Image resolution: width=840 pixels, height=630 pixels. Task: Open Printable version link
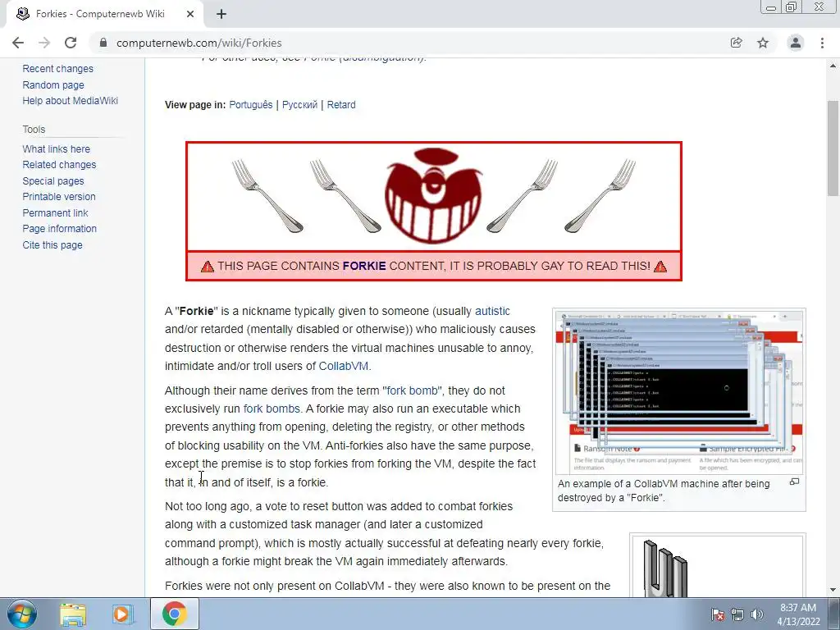click(x=59, y=197)
